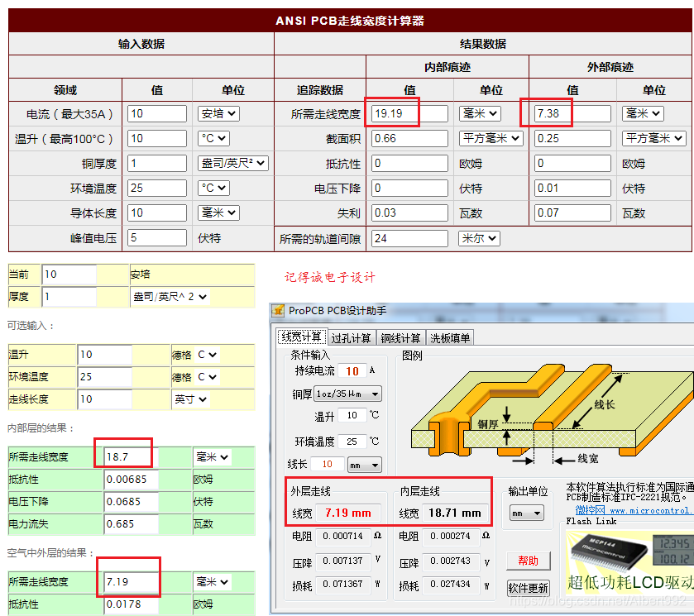Screen dimensions: 694x616
Task: Click the 环境温度 °C unit dropdown
Action: point(213,188)
